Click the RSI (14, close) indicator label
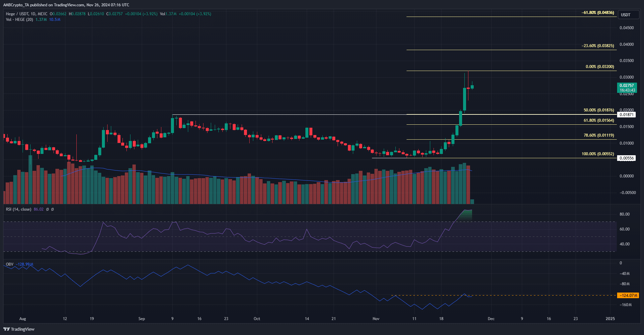This screenshot has width=644, height=335. tap(19, 209)
